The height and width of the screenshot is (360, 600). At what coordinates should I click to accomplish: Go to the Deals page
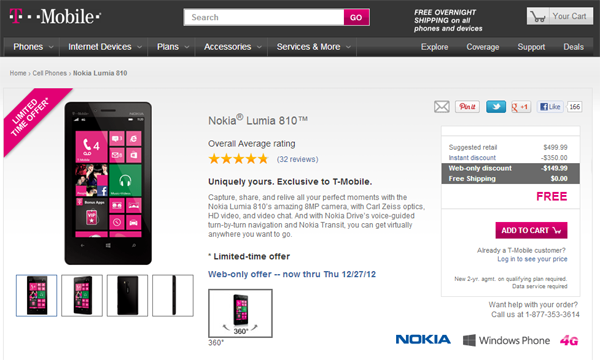click(x=573, y=47)
